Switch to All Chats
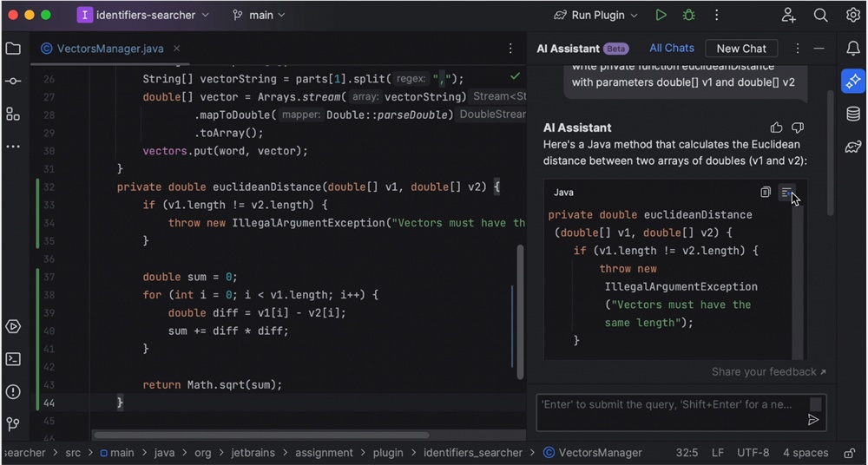 [672, 49]
